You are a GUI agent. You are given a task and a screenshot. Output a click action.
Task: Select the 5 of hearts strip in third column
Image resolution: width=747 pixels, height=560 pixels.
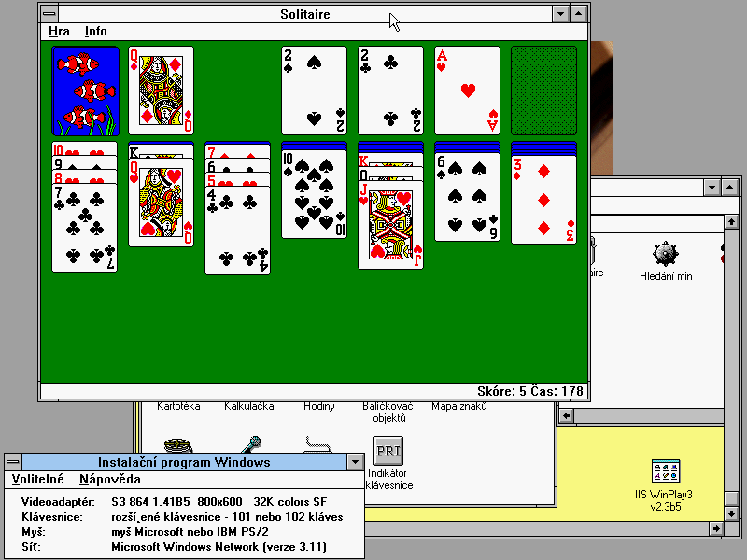point(237,179)
